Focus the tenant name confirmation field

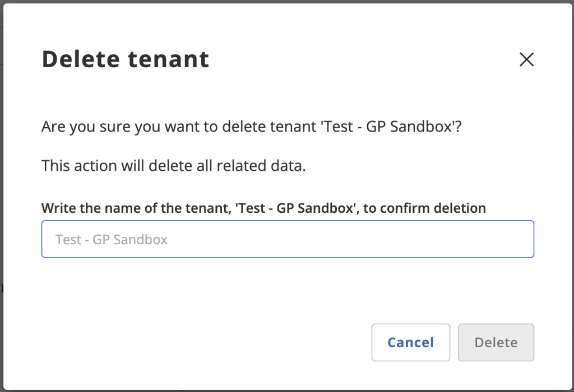pos(288,239)
